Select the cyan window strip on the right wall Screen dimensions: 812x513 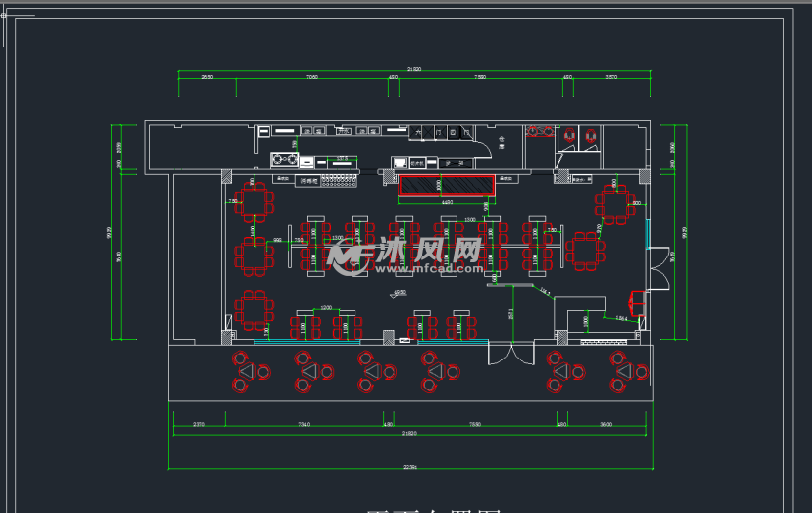click(648, 234)
